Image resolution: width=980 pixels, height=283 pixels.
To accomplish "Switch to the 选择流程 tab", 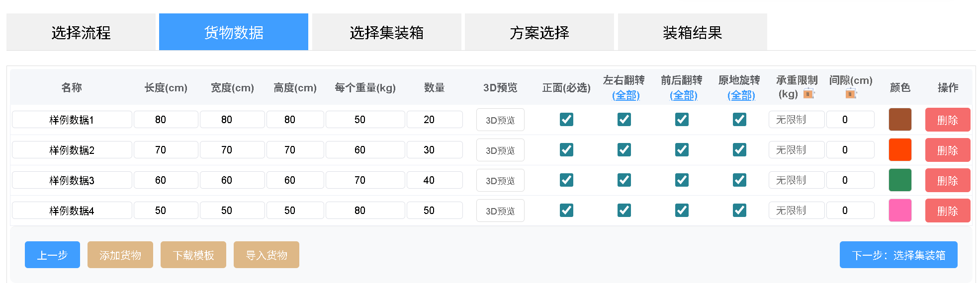I will (81, 32).
